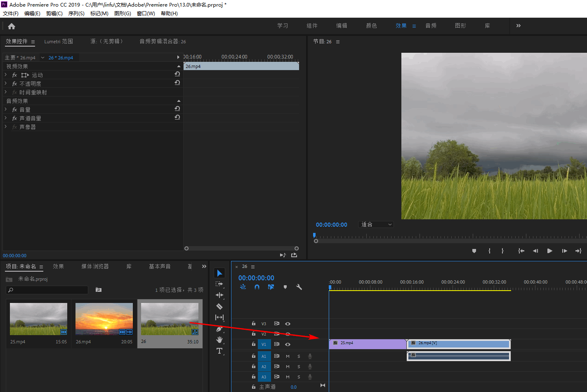This screenshot has width=587, height=392.
Task: Select the 26.mp4 sunset thumbnail
Action: (104, 319)
